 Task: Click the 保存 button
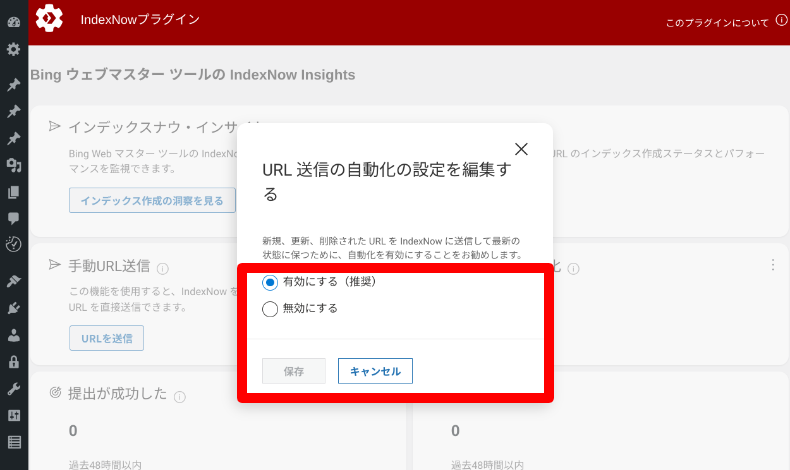click(x=294, y=371)
